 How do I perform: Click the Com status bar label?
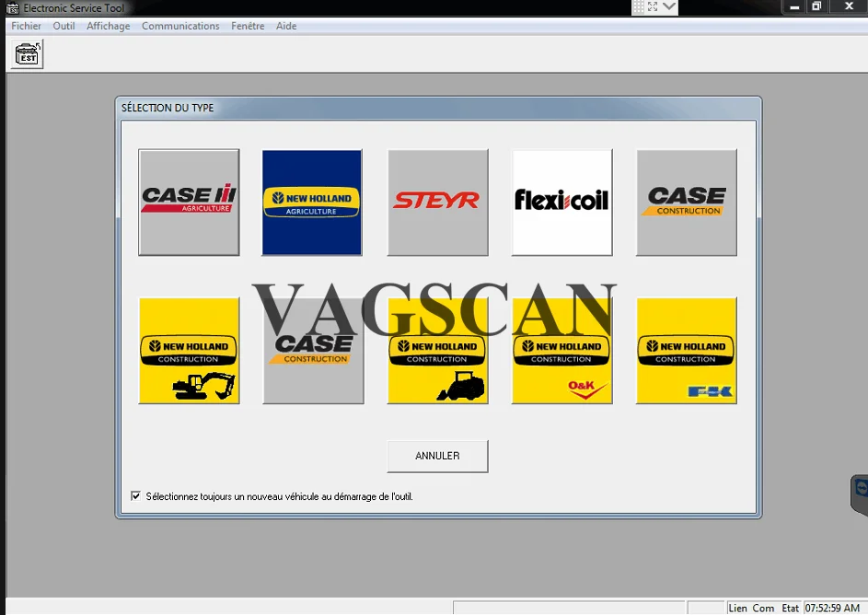coord(763,608)
